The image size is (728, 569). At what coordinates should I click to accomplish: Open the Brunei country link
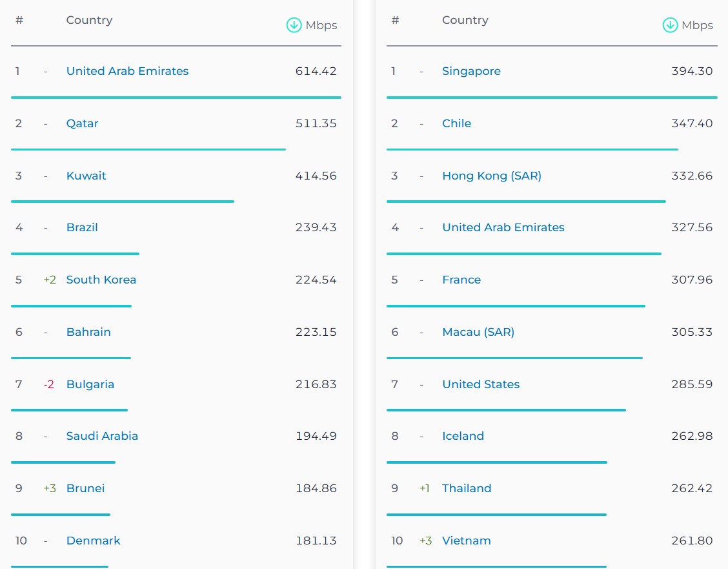(85, 488)
